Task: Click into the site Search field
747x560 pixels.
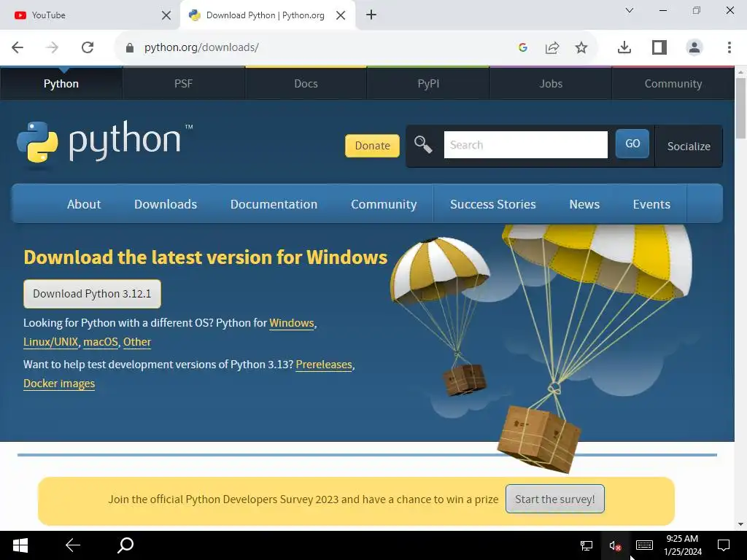Action: (525, 145)
